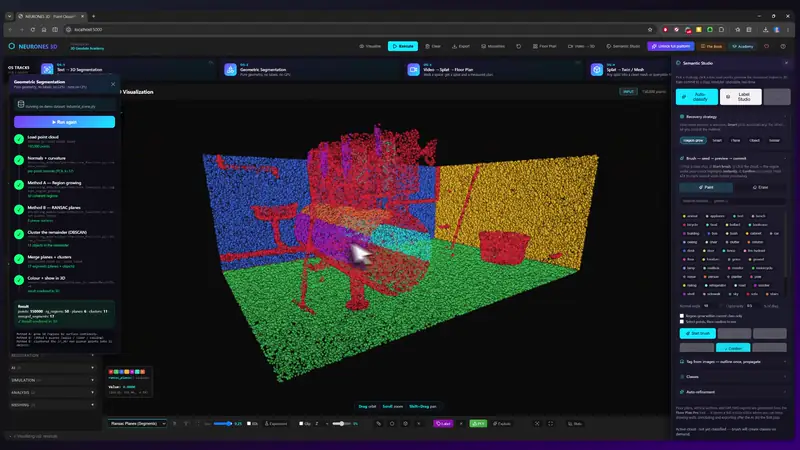Open the Academy link
The width and height of the screenshot is (800, 450).
click(743, 46)
